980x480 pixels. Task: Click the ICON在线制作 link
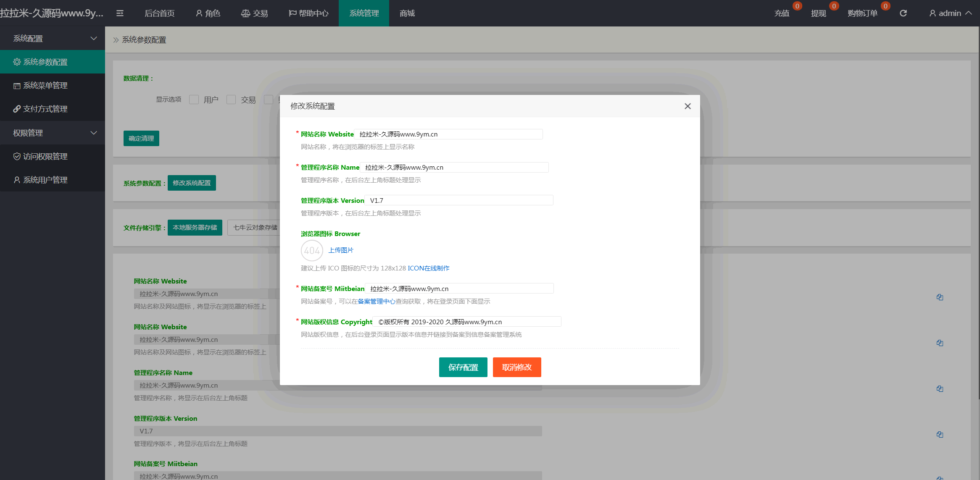point(428,268)
